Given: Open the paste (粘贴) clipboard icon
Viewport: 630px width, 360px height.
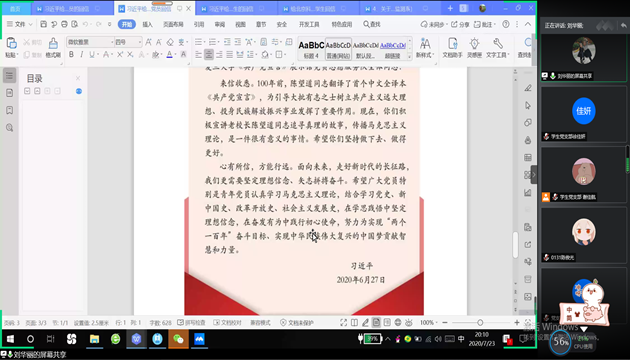Looking at the screenshot, I should click(12, 47).
